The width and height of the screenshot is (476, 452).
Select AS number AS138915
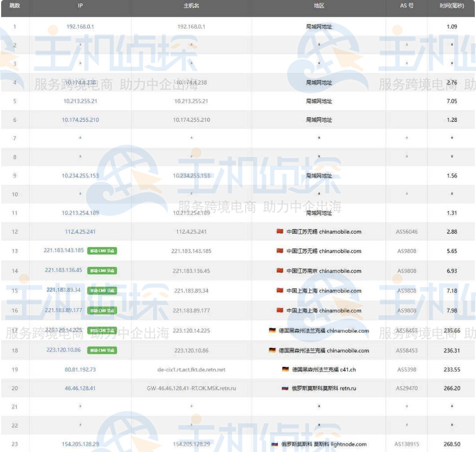click(x=407, y=444)
